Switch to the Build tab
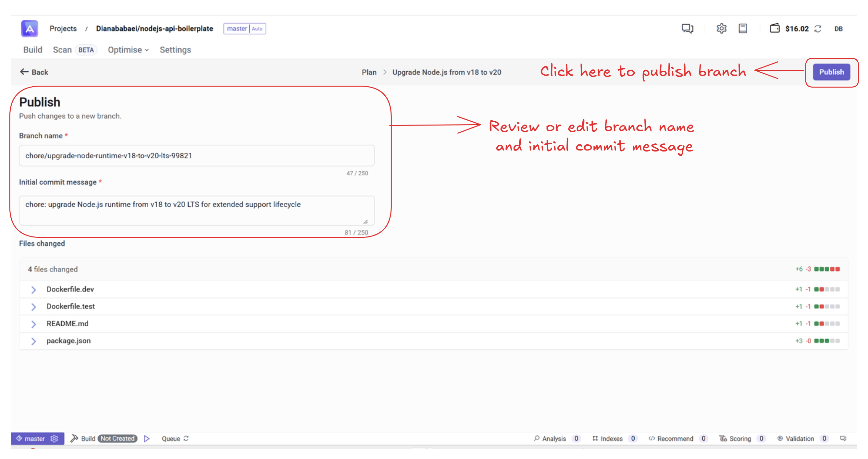The height and width of the screenshot is (459, 868). point(33,50)
